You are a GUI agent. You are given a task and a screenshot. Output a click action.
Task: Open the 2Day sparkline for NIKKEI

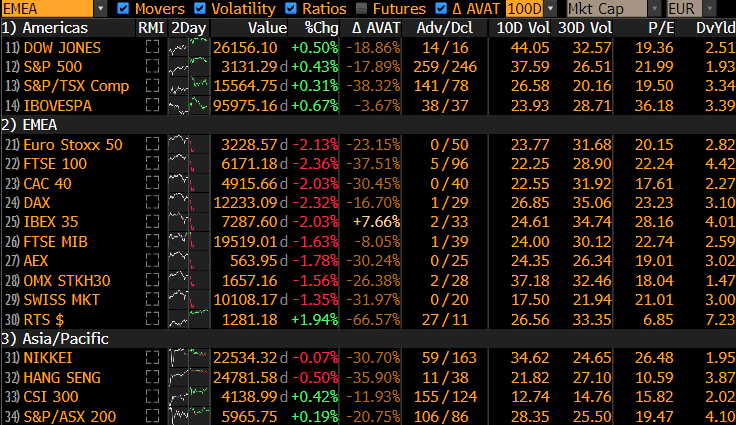pyautogui.click(x=189, y=358)
